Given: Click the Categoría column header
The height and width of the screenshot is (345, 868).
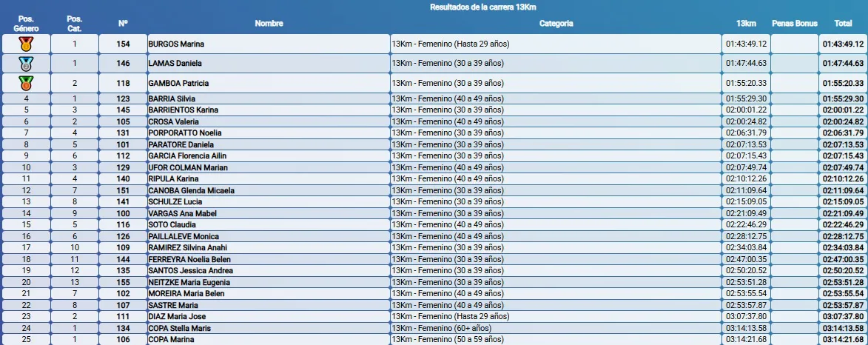Looking at the screenshot, I should pyautogui.click(x=556, y=24).
